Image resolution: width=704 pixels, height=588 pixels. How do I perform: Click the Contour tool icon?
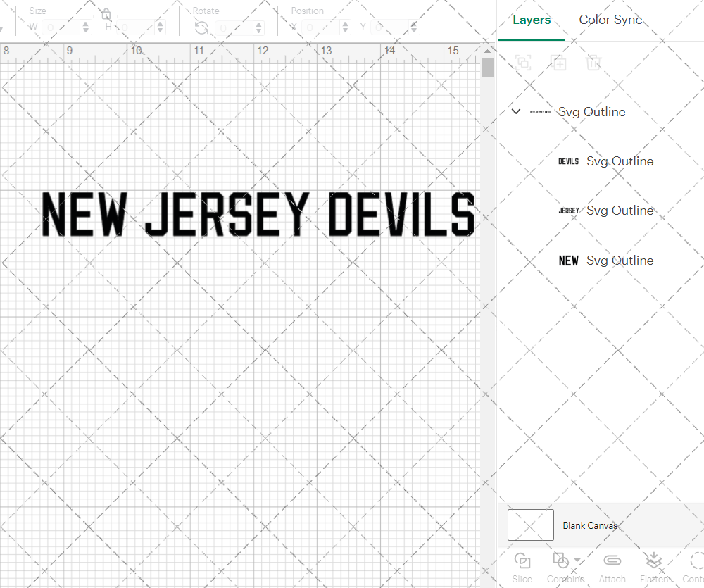pos(697,560)
